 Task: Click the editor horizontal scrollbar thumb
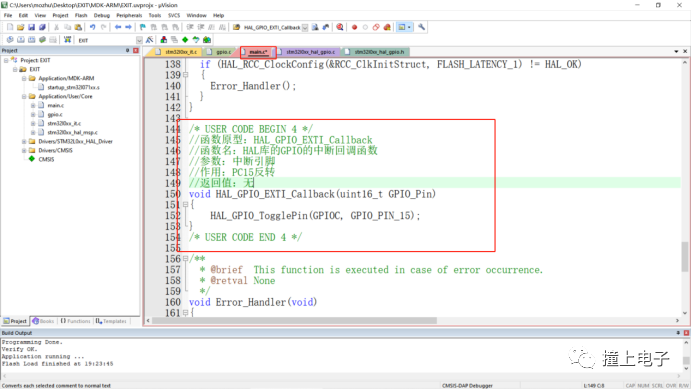[294, 321]
